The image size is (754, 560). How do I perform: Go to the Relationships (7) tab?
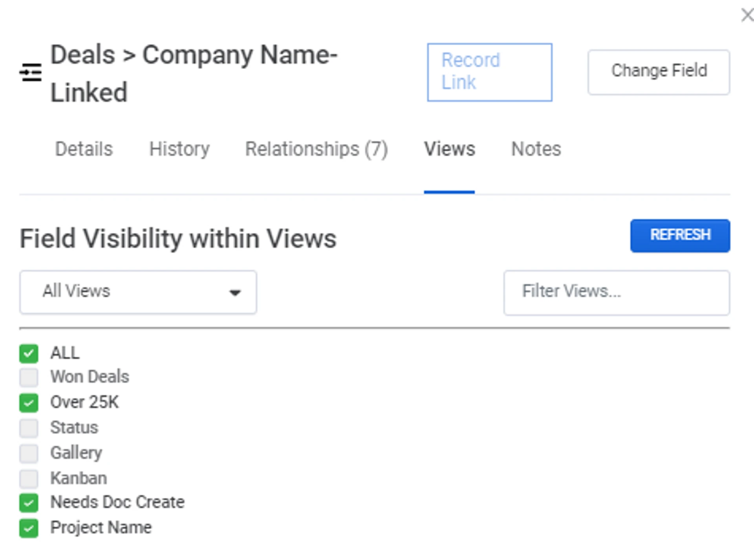point(317,149)
